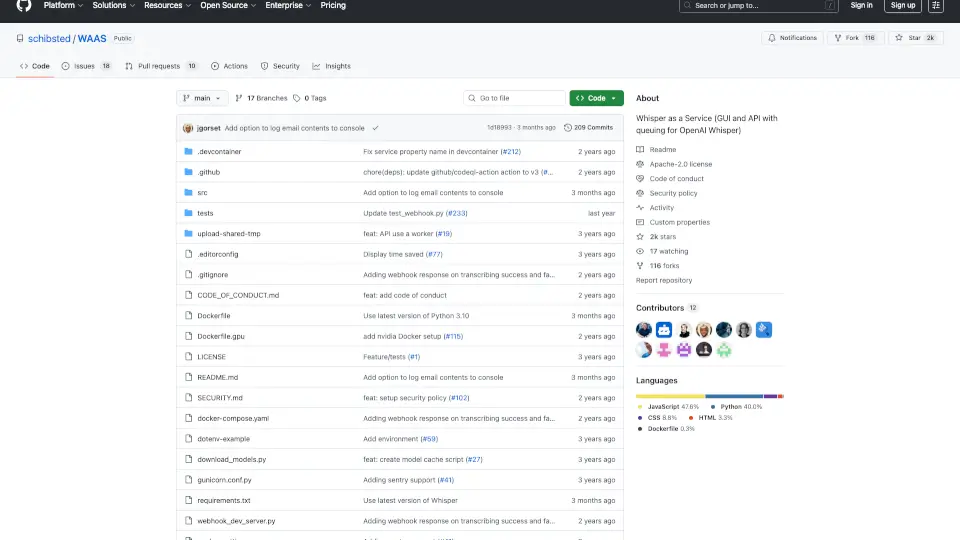The height and width of the screenshot is (540, 960).
Task: Open the webhook_dev_server.py file
Action: click(236, 521)
